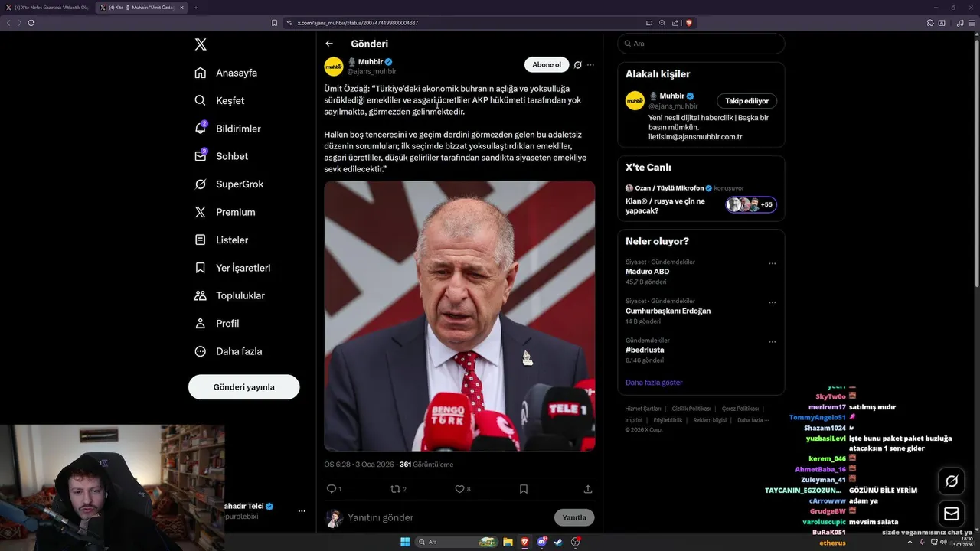Click the Ara search field
Screen dimensions: 980x551
point(701,44)
